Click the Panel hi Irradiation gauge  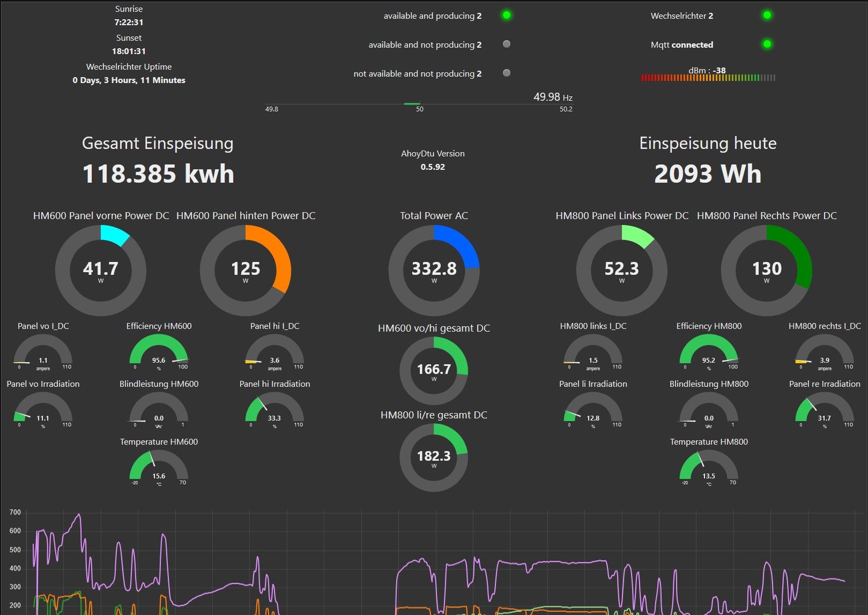[275, 410]
